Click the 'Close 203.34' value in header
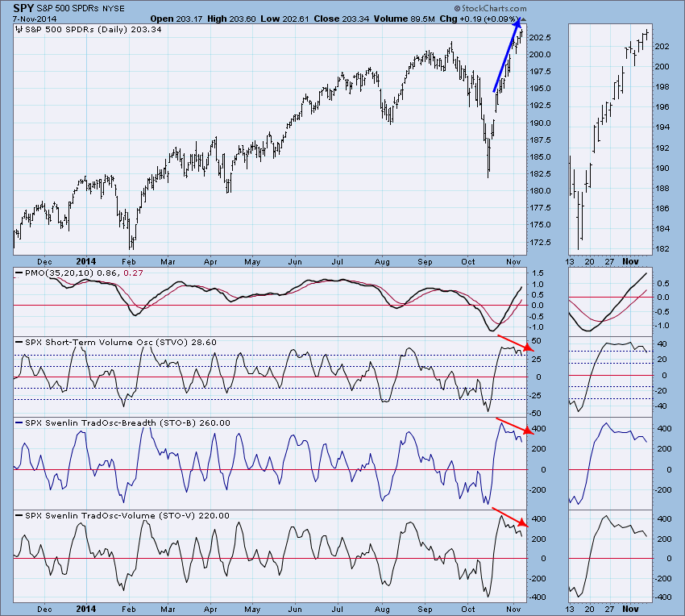The image size is (685, 616). pyautogui.click(x=342, y=19)
